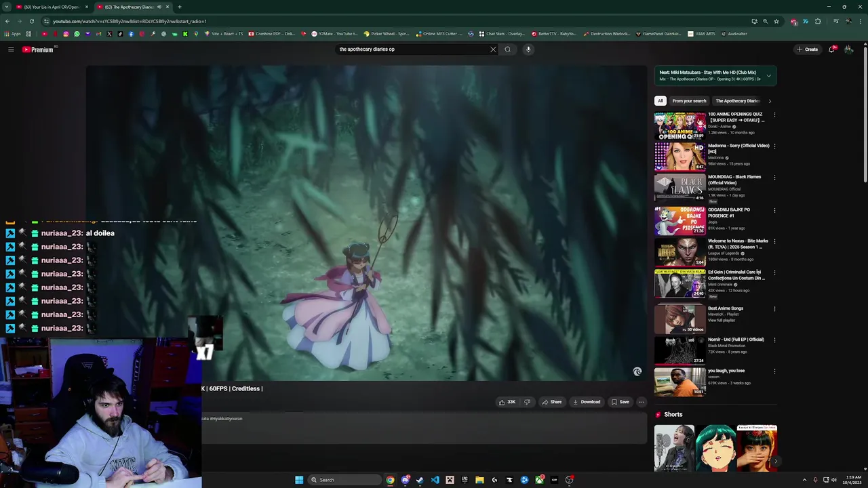Mute The Apothecary Diaries tab audio
The height and width of the screenshot is (488, 868).
tap(159, 7)
